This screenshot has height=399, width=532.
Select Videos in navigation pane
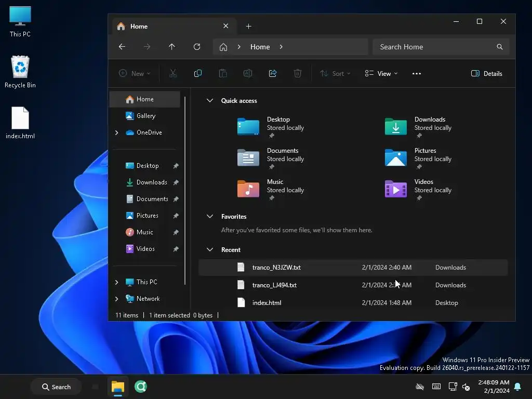point(144,249)
